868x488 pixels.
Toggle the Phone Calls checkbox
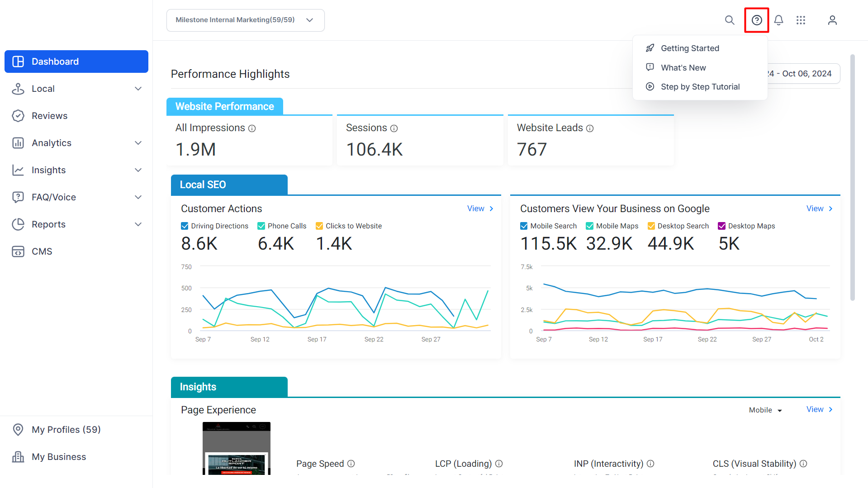261,226
